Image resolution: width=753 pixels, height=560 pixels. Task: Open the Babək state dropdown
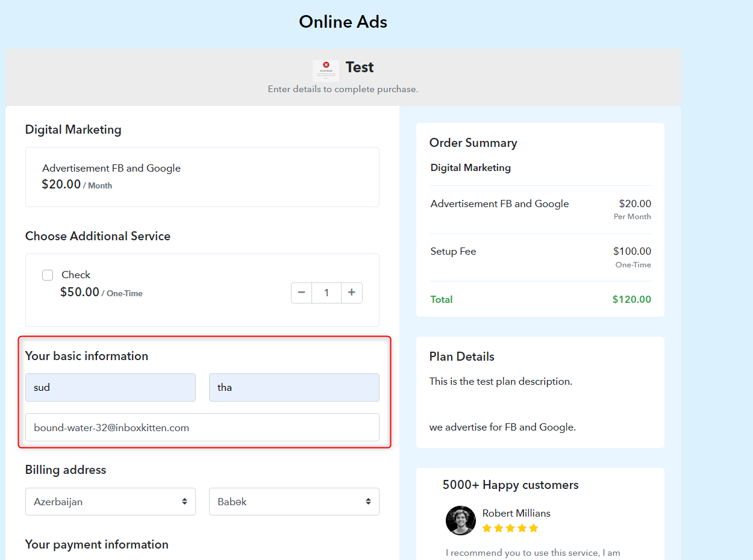[x=294, y=502]
